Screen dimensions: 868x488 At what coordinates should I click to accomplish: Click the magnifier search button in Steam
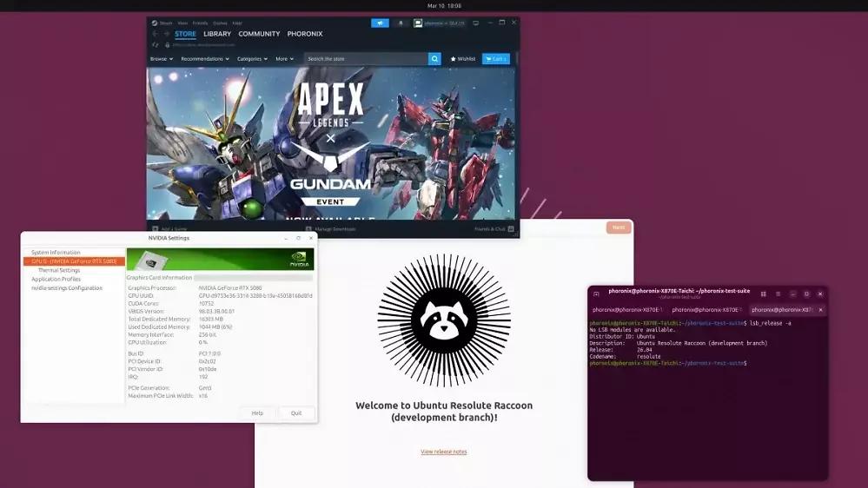(x=434, y=59)
